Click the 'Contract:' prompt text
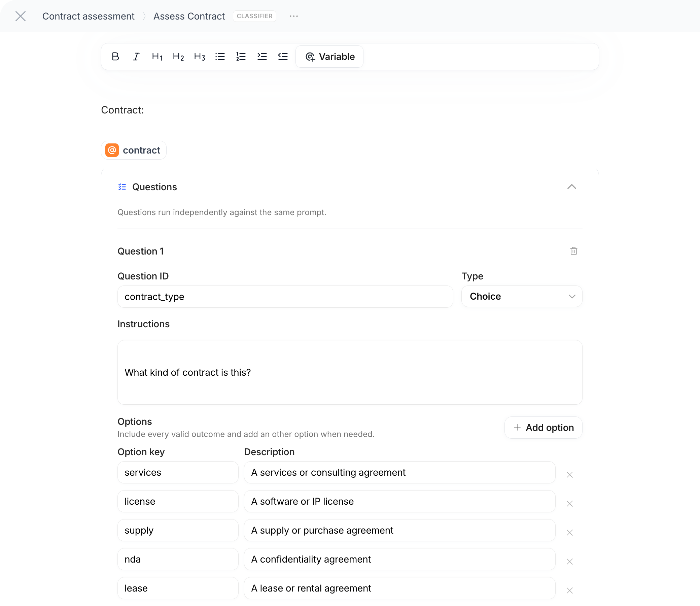The image size is (700, 606). coord(123,110)
